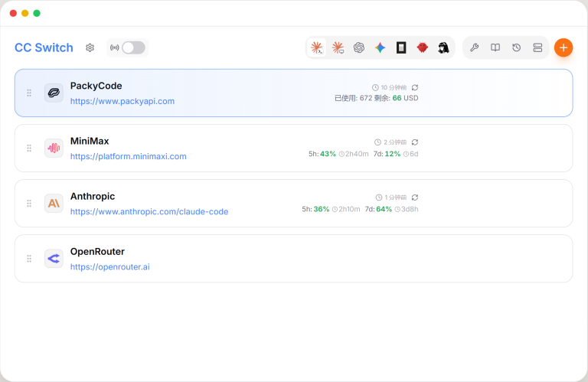Click PackyCode remaining 66 USD value
Screen dimensions: 588x382
coord(397,98)
